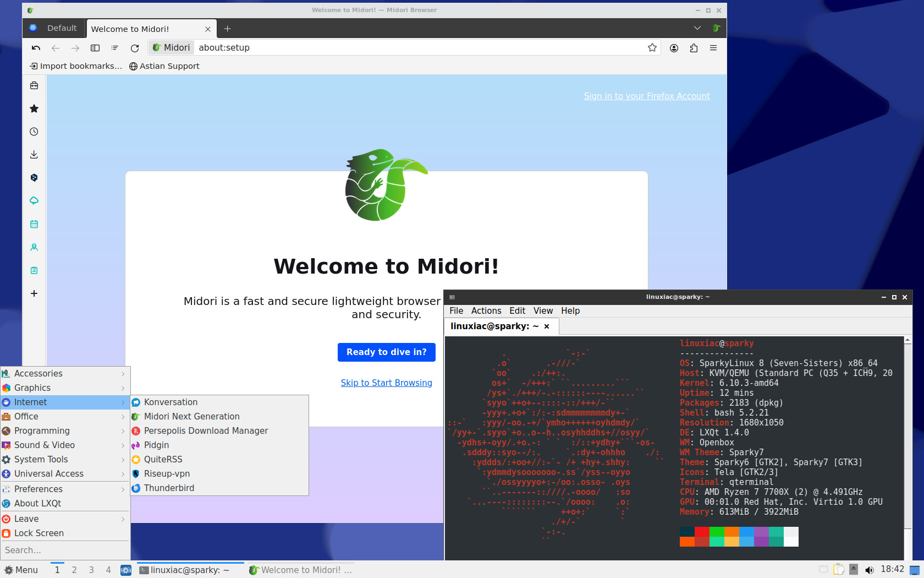
Task: Open the hexagon shield icon in sidebar
Action: 34,178
